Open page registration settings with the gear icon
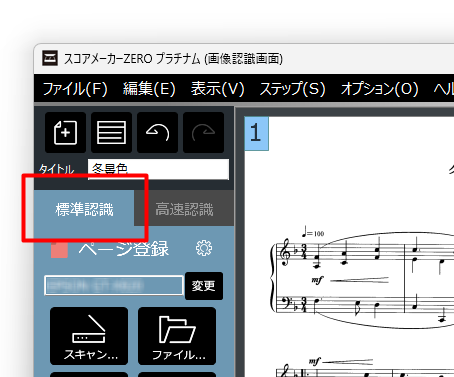The height and width of the screenshot is (377, 454). pos(204,248)
